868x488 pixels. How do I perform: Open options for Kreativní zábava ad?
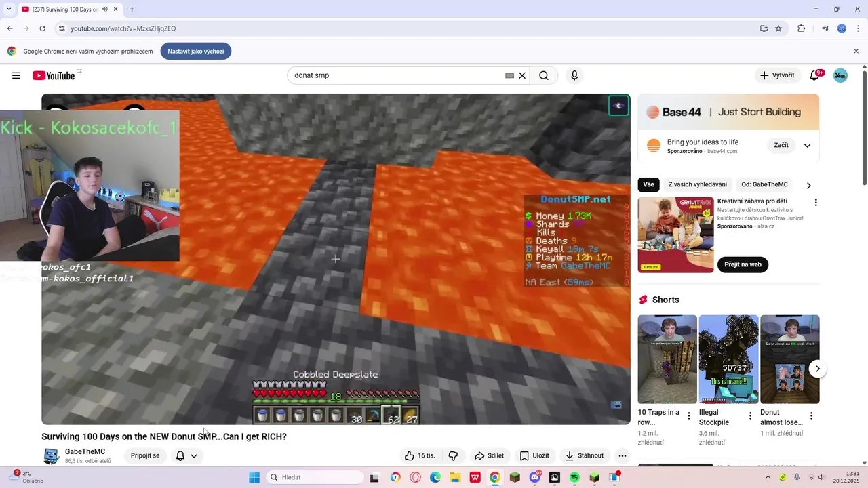(816, 202)
